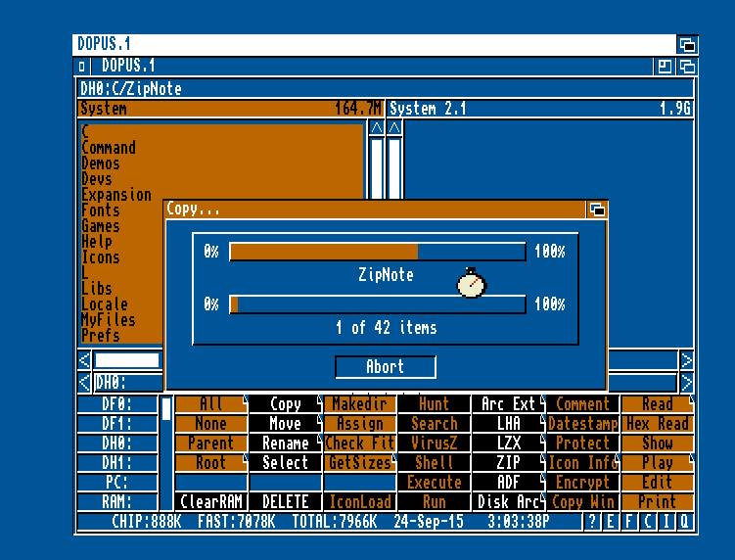
Task: Click the Copy dialog depth gadget
Action: [597, 210]
